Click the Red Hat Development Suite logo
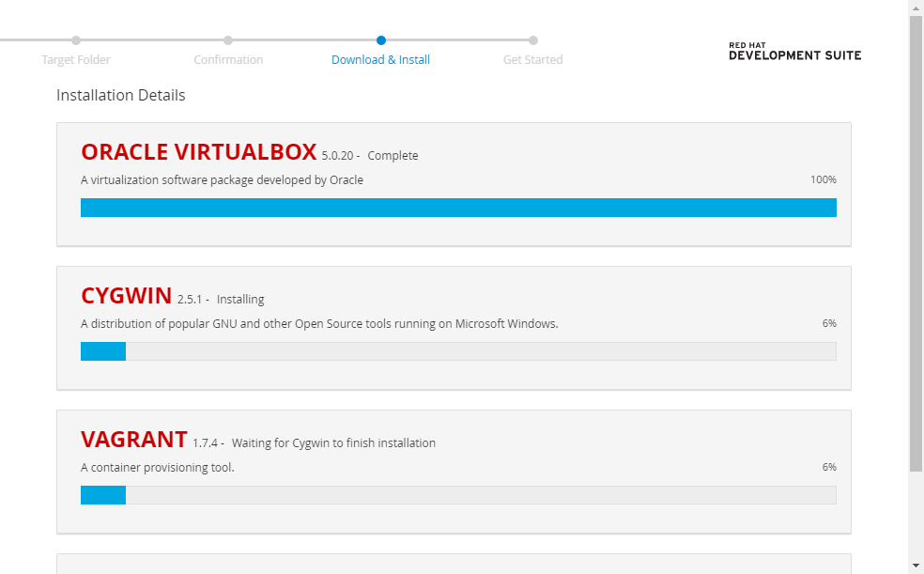Image resolution: width=924 pixels, height=574 pixels. point(794,51)
